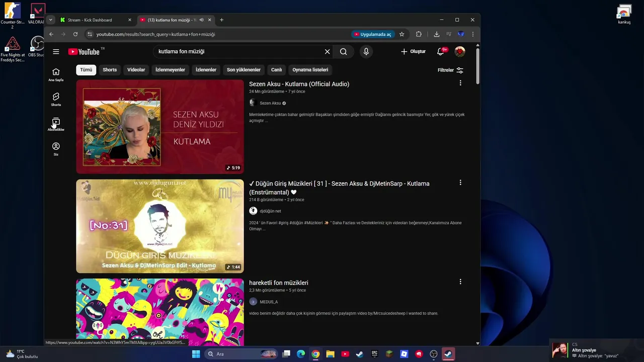The image size is (644, 362).
Task: Open the notifications bell
Action: (x=441, y=51)
